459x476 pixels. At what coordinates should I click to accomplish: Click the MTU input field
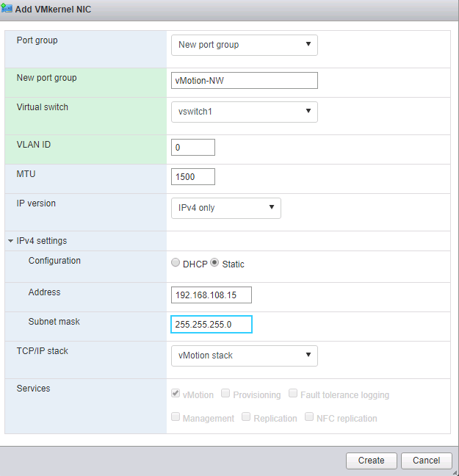coord(192,176)
